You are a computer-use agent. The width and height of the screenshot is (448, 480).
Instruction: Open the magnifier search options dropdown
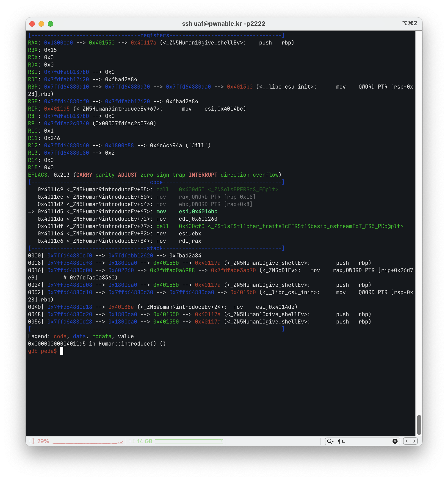coord(330,441)
